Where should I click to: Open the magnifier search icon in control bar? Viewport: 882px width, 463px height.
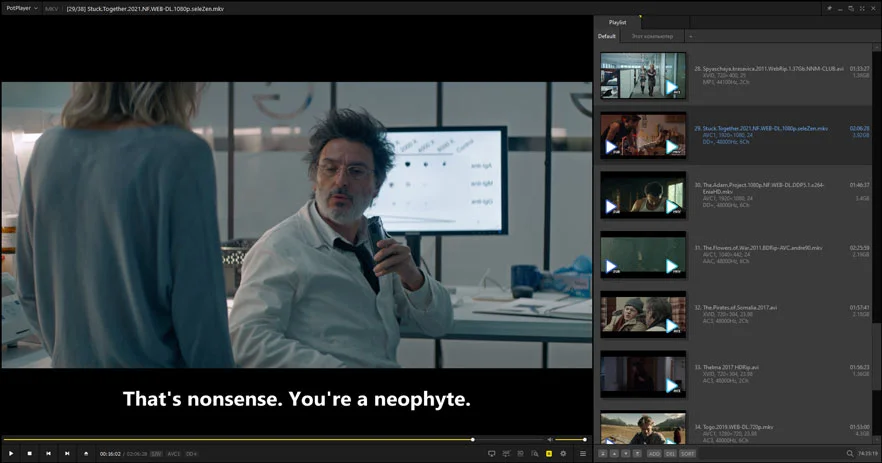pyautogui.click(x=534, y=453)
